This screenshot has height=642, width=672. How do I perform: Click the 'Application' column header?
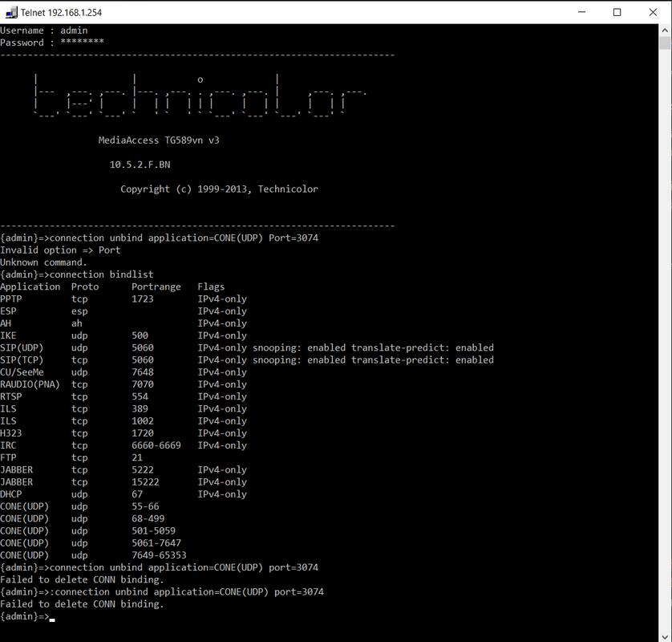coord(30,287)
